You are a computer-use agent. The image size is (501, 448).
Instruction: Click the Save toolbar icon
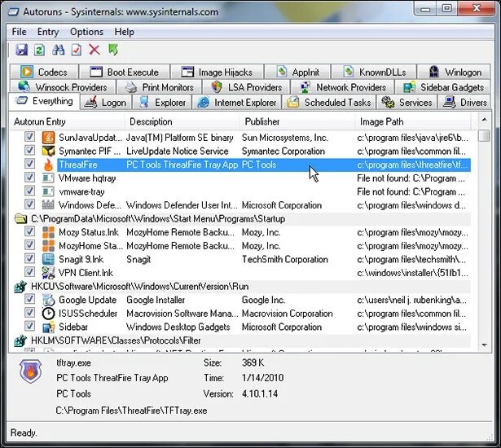click(21, 50)
